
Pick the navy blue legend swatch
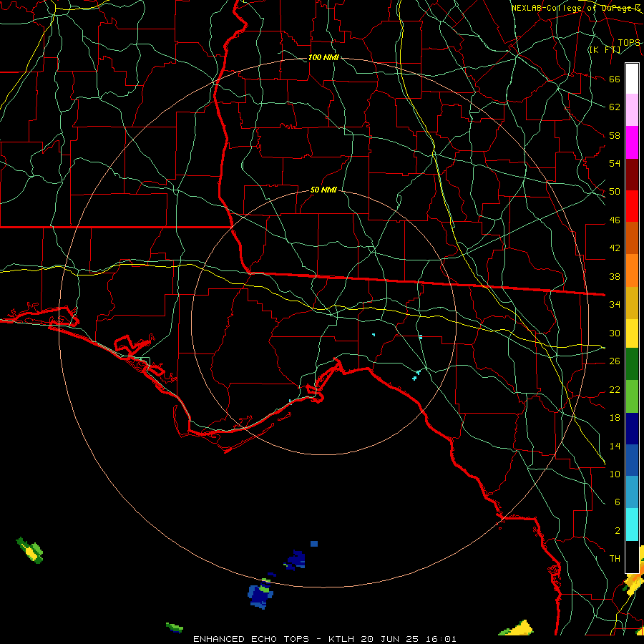(x=632, y=429)
